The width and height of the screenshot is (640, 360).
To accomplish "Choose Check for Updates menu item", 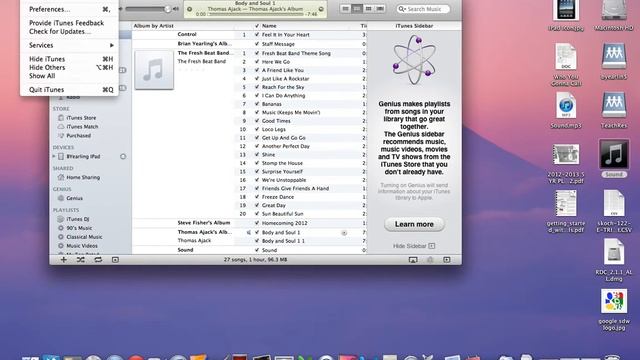I will [69, 31].
